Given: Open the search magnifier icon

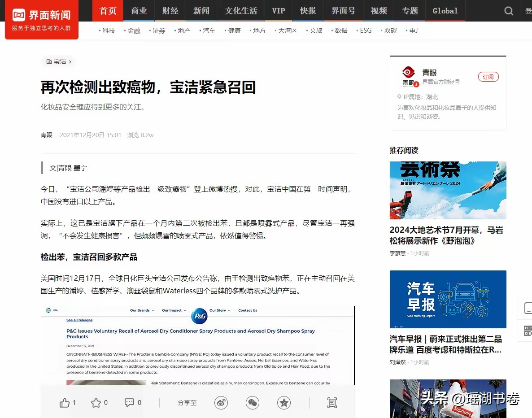Looking at the screenshot, I should [x=509, y=11].
